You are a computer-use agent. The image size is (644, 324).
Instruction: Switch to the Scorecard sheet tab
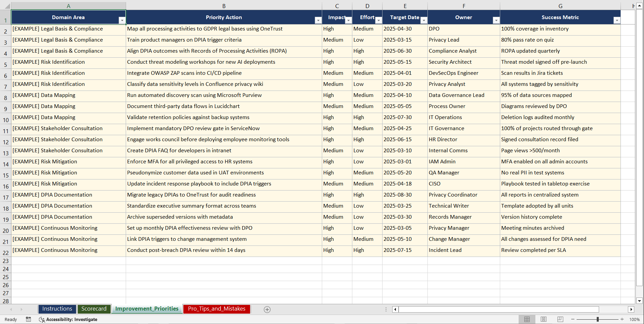click(94, 309)
